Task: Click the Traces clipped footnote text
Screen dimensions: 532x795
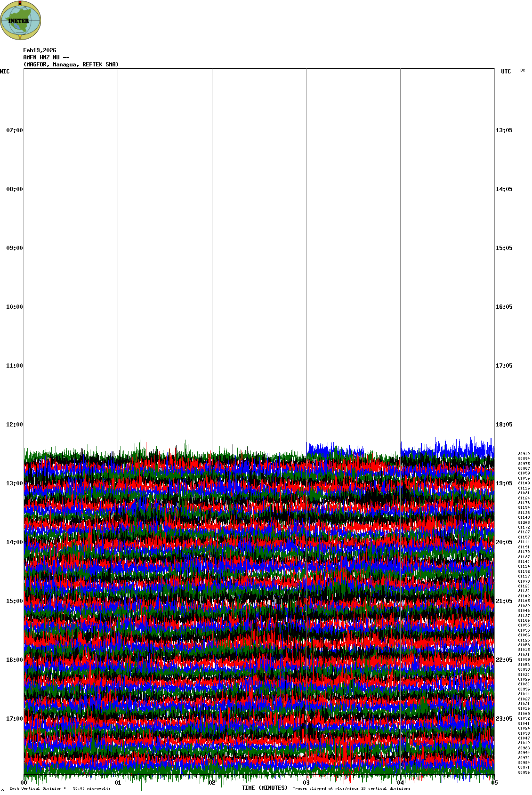Action: click(x=351, y=788)
